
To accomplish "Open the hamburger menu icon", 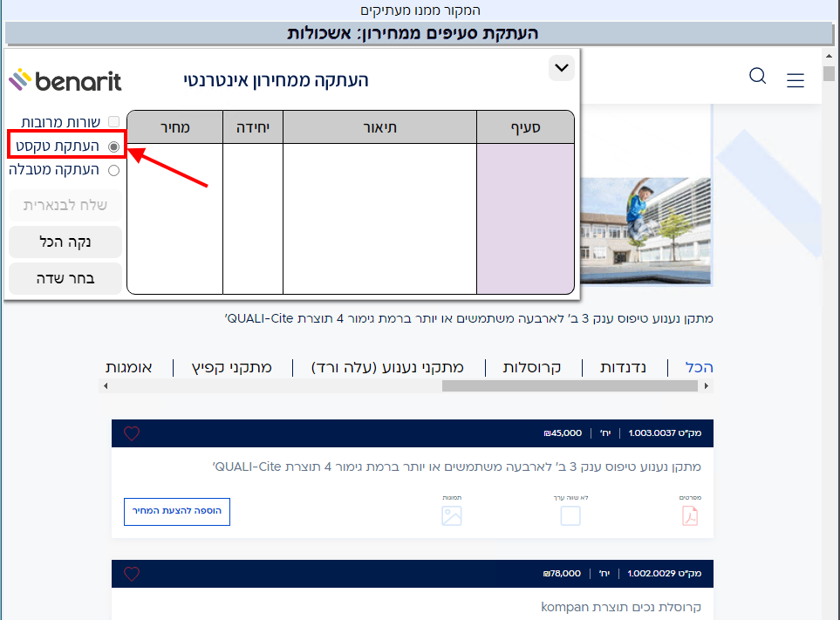I will pos(795,80).
